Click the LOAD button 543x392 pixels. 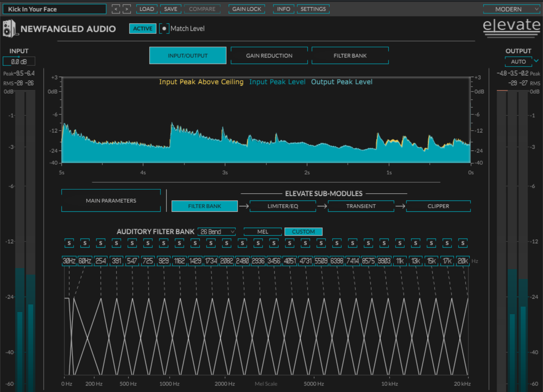click(x=147, y=9)
